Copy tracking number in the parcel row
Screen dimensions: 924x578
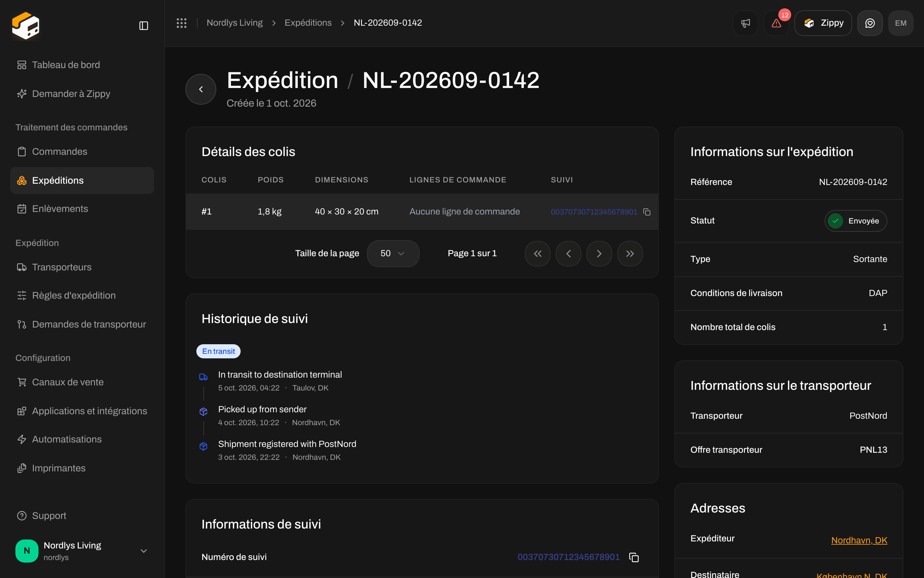(647, 212)
